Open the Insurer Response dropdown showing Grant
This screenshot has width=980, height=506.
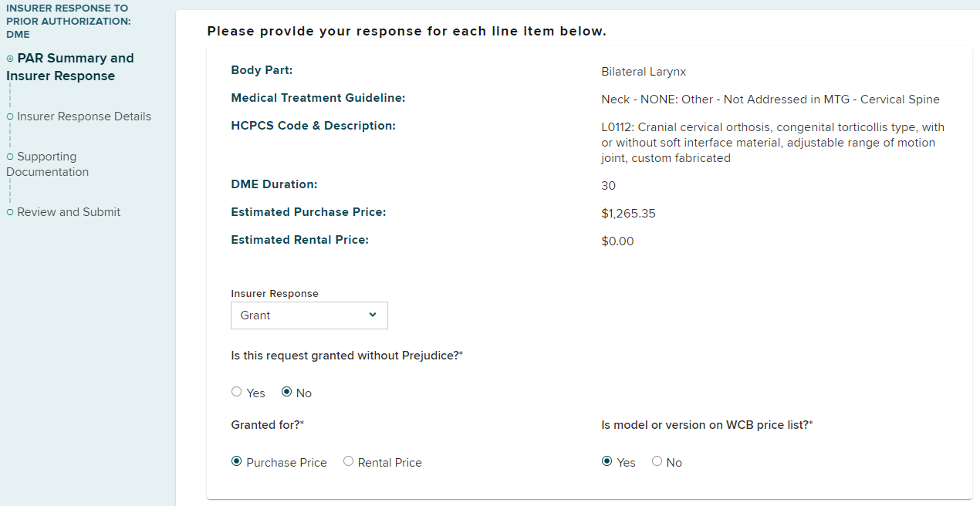pyautogui.click(x=309, y=315)
